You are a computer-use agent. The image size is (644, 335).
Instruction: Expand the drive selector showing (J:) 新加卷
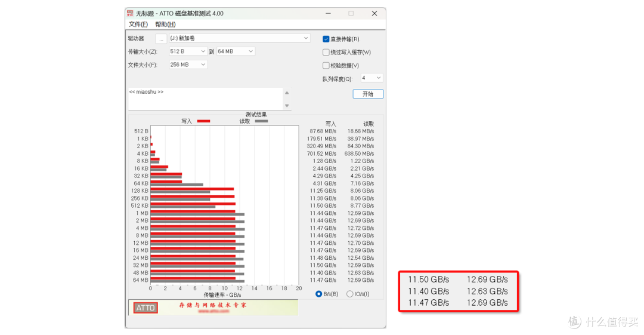tap(240, 38)
